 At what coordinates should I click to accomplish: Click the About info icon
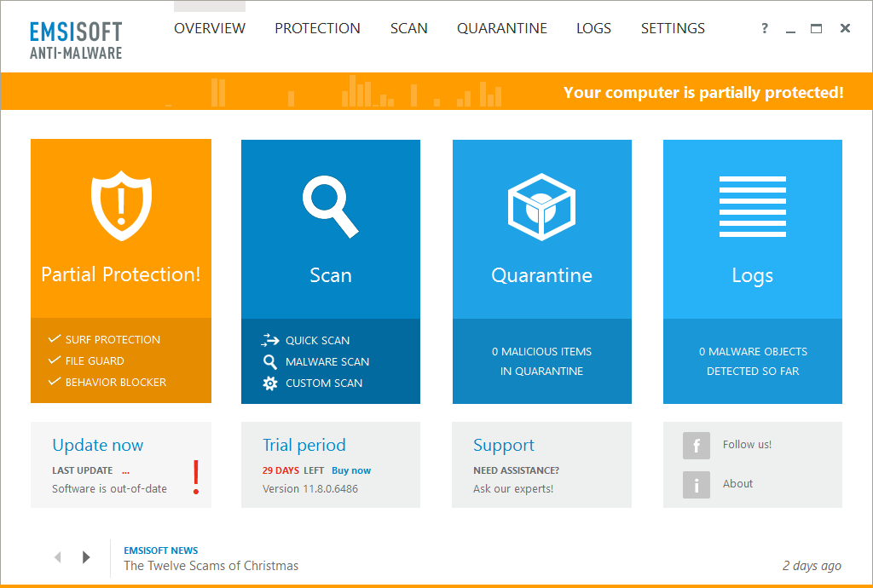tap(696, 484)
